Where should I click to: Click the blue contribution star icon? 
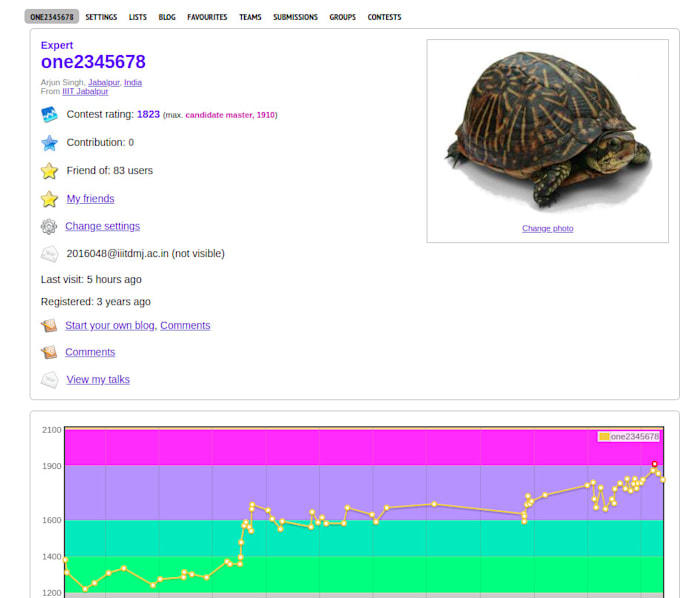49,143
